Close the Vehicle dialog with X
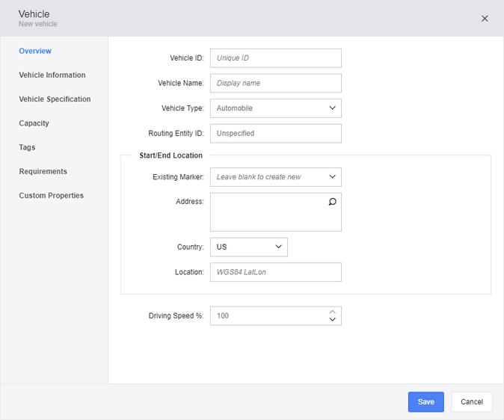The image size is (504, 420). point(485,19)
